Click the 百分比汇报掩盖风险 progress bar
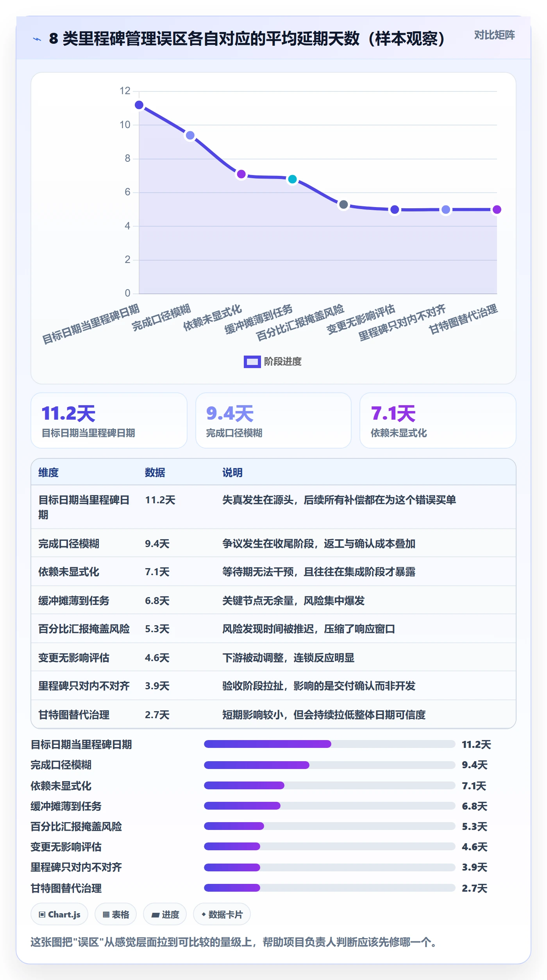Image resolution: width=547 pixels, height=980 pixels. pos(330,826)
